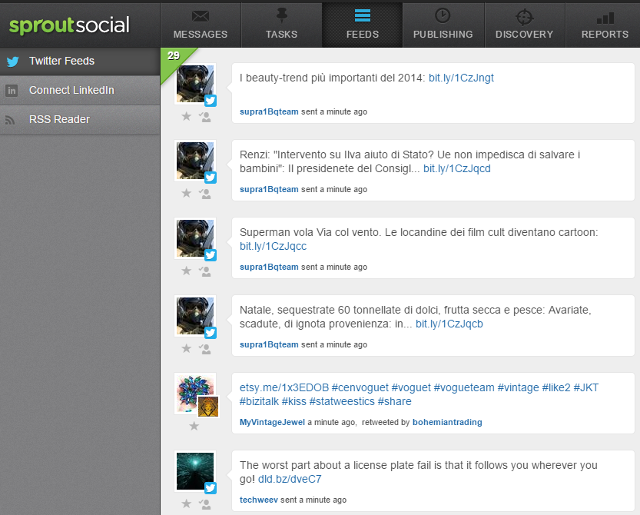Click RSS icon in sidebar

point(10,120)
